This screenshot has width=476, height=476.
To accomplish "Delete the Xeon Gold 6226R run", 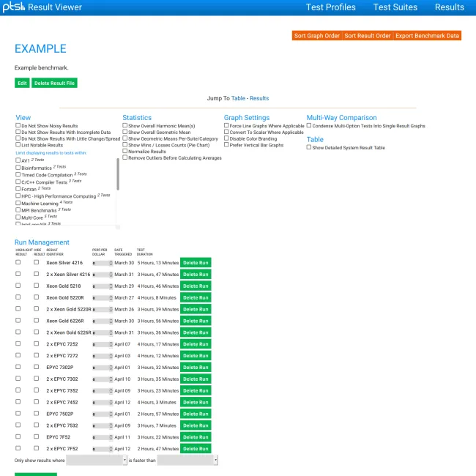I will [196, 321].
